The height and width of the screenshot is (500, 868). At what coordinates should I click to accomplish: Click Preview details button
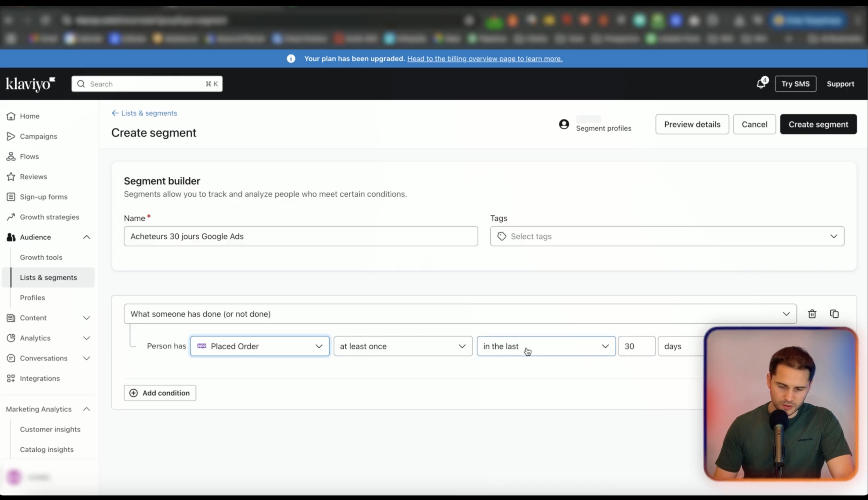692,124
